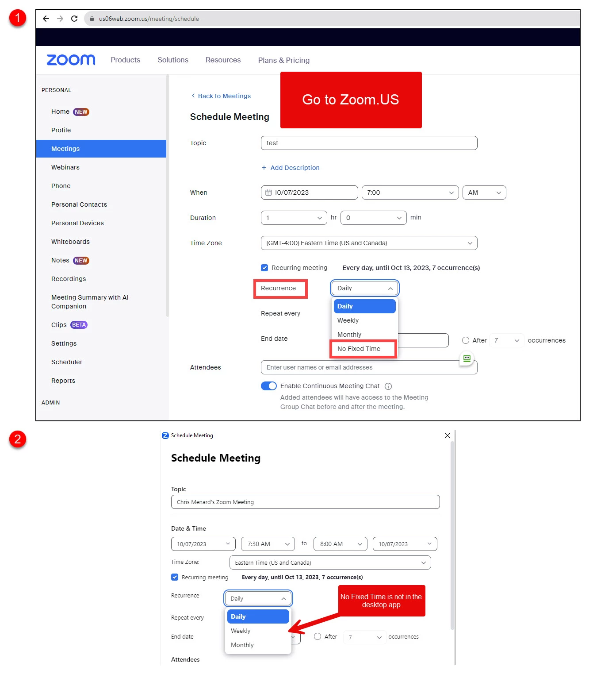
Task: Open the Products menu
Action: [126, 60]
